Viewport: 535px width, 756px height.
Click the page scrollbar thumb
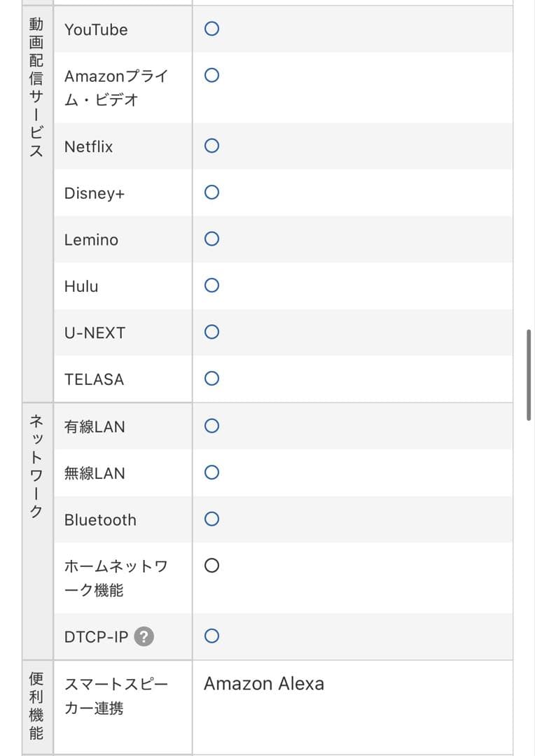click(x=529, y=374)
